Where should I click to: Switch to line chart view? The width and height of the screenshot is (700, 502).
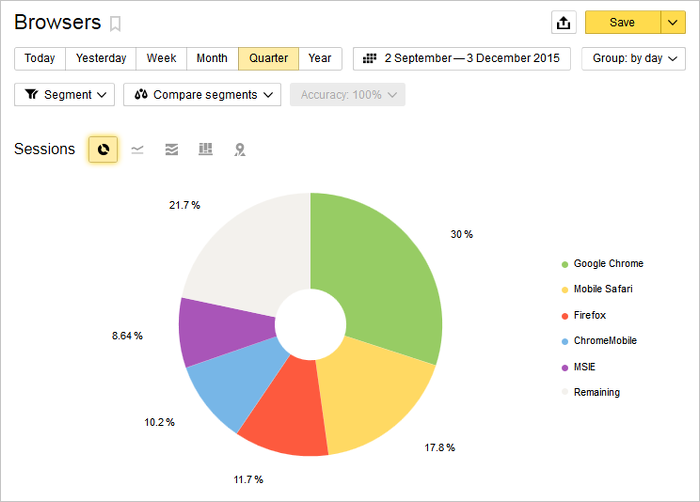tap(138, 149)
